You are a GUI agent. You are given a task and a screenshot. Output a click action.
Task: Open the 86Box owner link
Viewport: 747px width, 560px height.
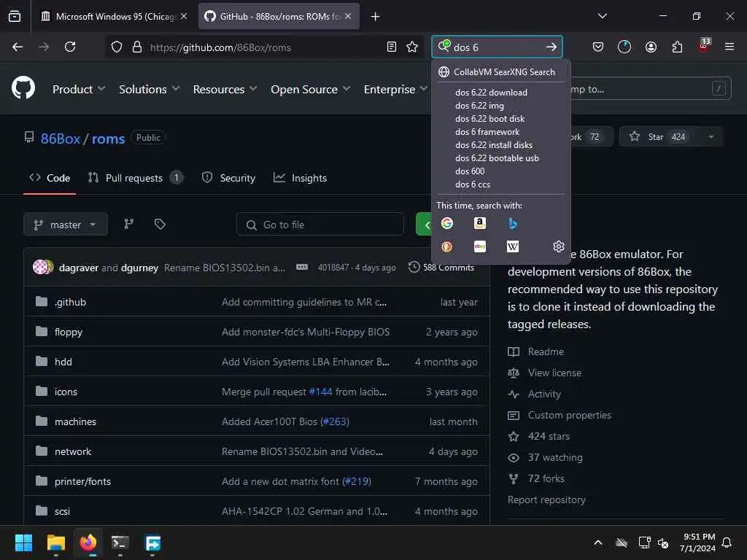coord(61,139)
